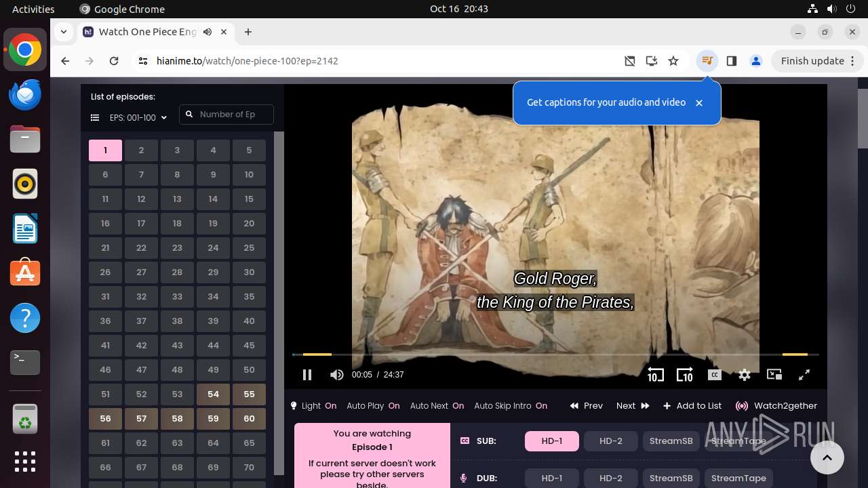This screenshot has height=488, width=868.
Task: Open clock Oct 16 20:43 menu
Action: pos(459,9)
